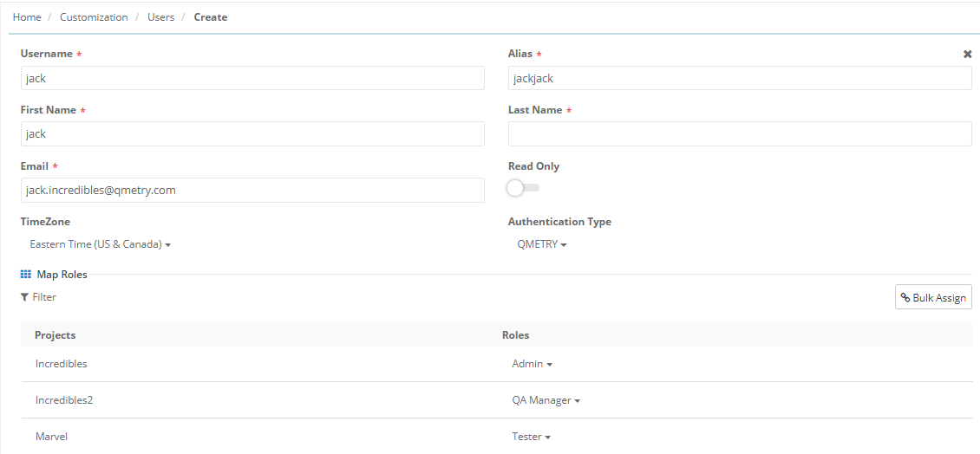The width and height of the screenshot is (980, 454).
Task: Expand Admin role dropdown for Incredibles
Action: click(532, 364)
